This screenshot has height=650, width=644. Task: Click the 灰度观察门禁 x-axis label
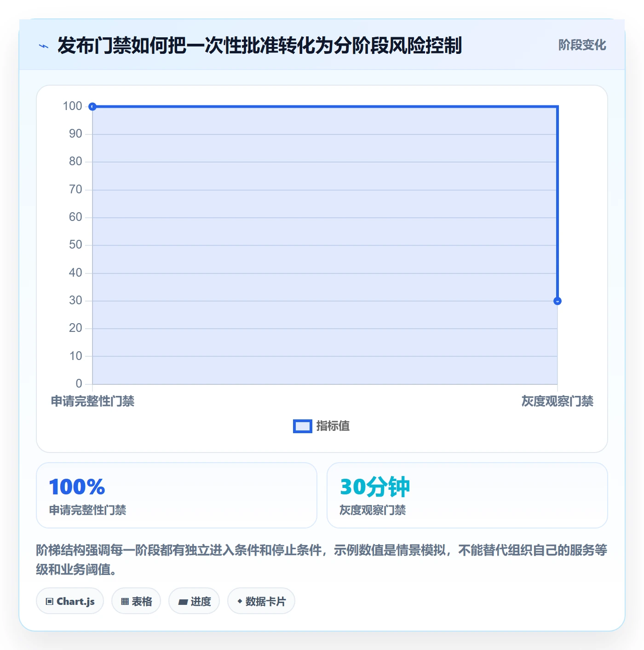tap(557, 401)
